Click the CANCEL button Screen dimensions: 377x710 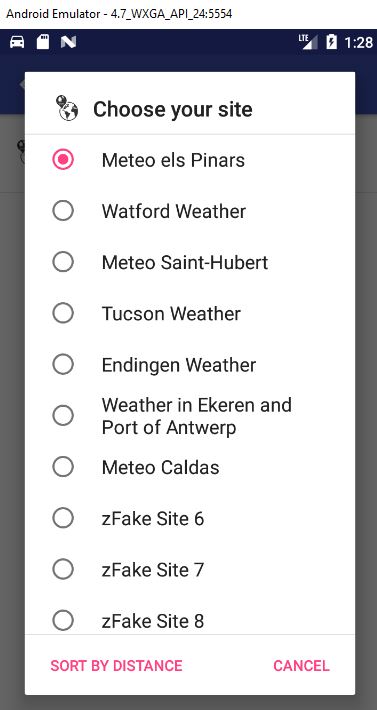coord(301,666)
